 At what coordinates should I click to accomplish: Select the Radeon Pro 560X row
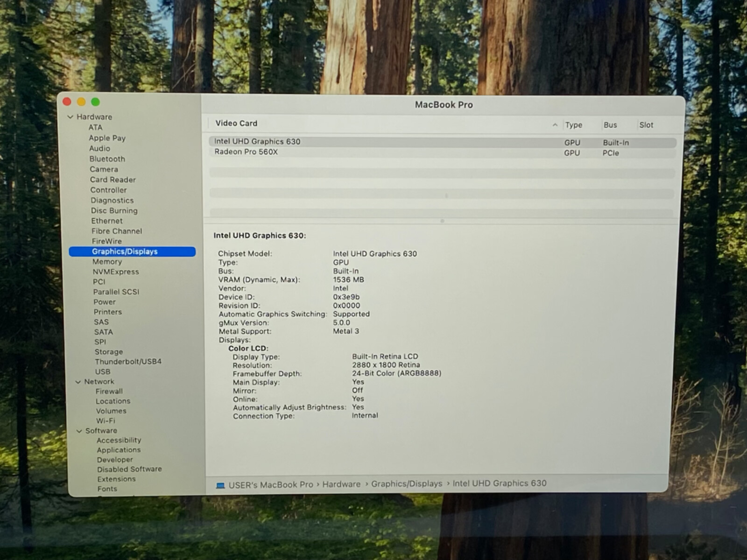442,153
